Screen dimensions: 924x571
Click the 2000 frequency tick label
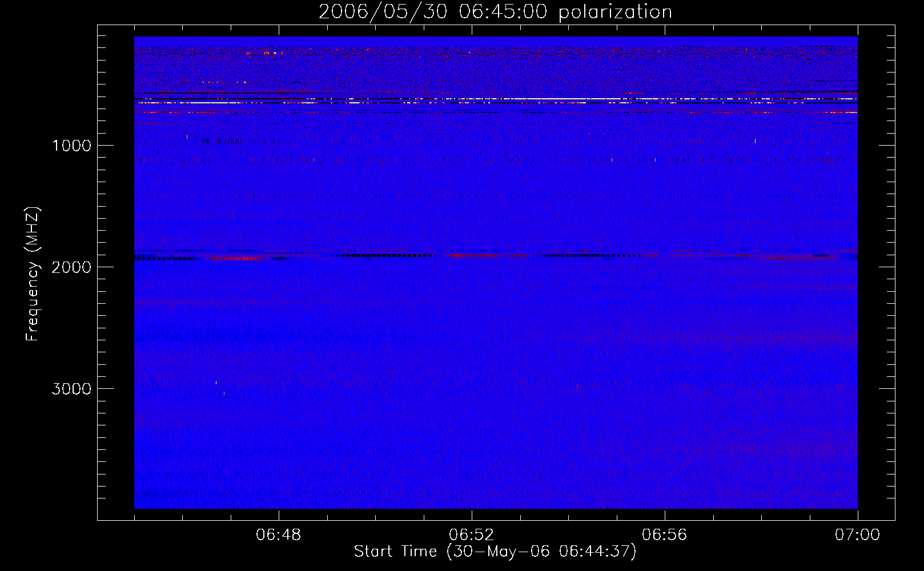[x=71, y=267]
